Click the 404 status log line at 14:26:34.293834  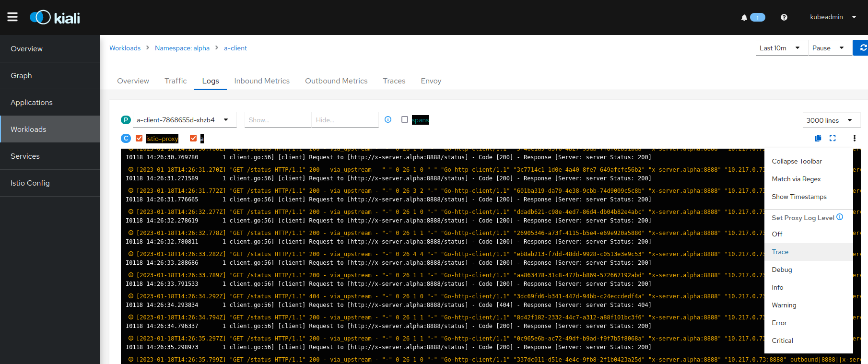[x=388, y=305]
